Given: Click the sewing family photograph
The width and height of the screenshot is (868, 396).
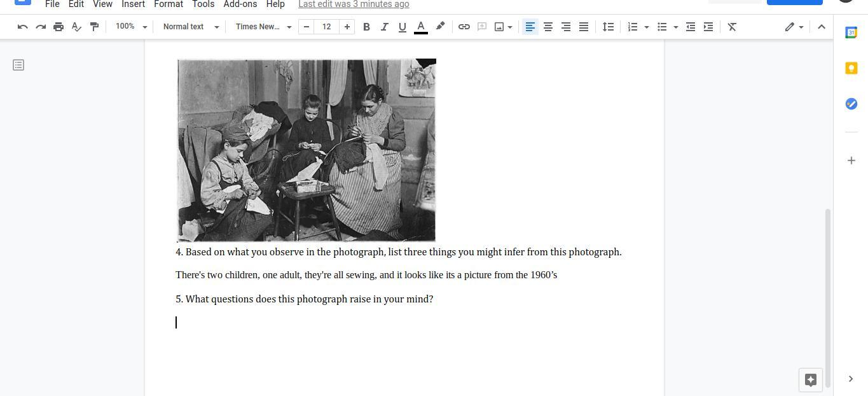Looking at the screenshot, I should [x=306, y=150].
